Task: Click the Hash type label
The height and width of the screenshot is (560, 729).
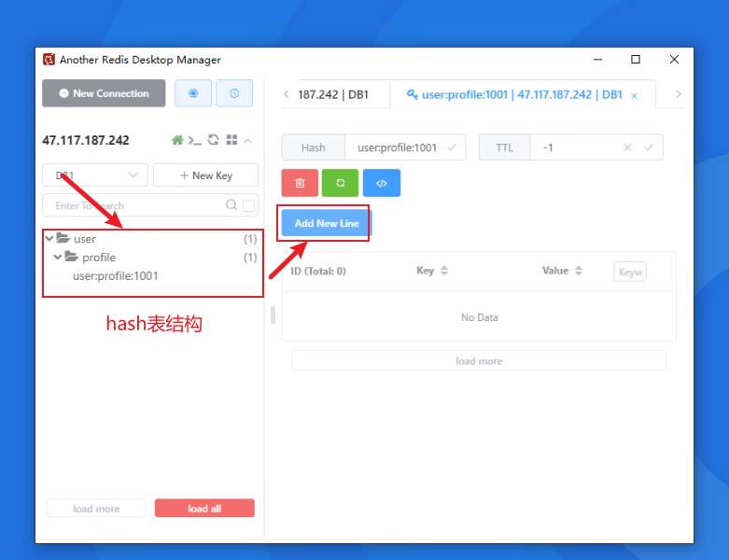Action: [x=314, y=147]
